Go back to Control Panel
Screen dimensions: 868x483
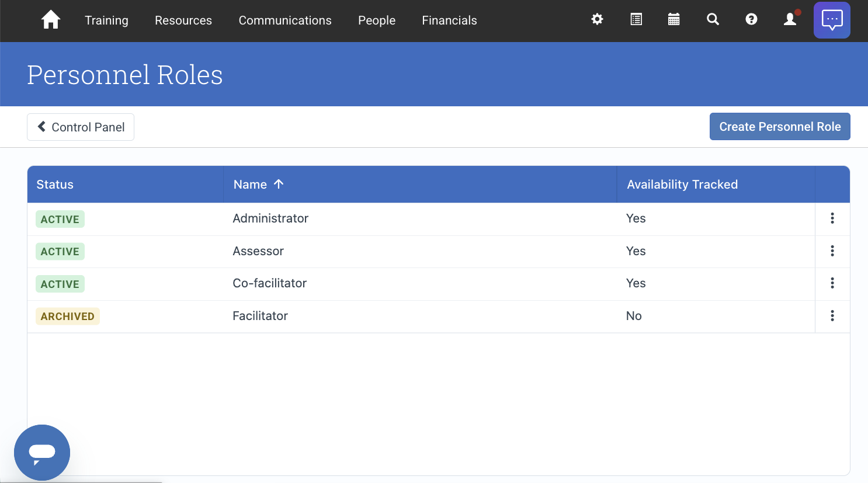[81, 127]
